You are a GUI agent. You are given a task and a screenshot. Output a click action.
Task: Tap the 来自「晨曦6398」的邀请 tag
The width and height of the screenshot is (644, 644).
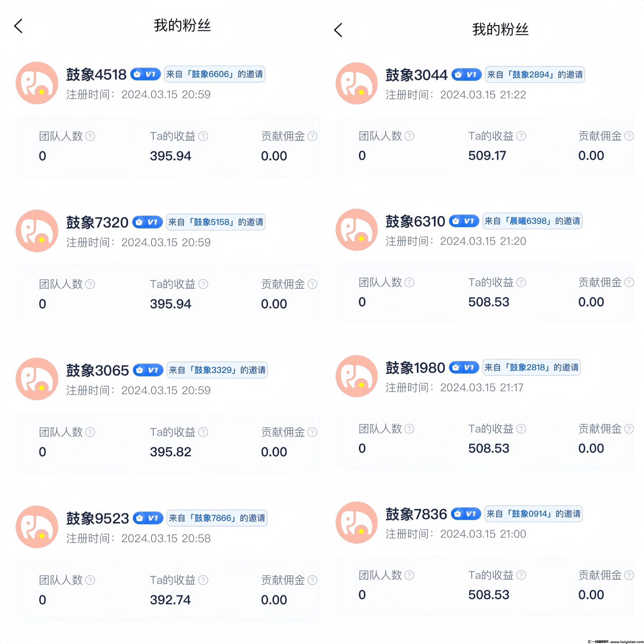pos(532,221)
